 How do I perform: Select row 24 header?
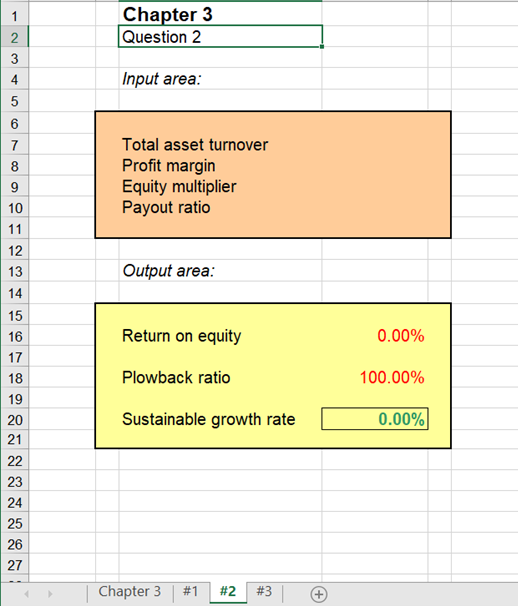[14, 503]
